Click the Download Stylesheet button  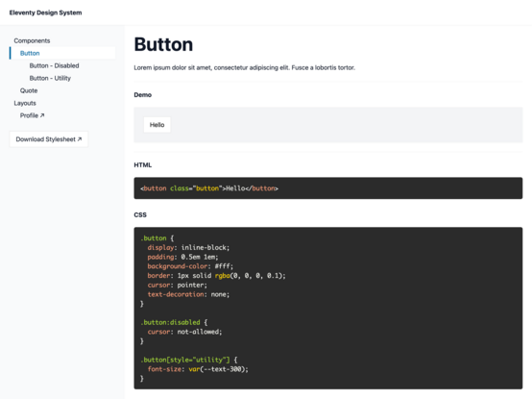[49, 139]
